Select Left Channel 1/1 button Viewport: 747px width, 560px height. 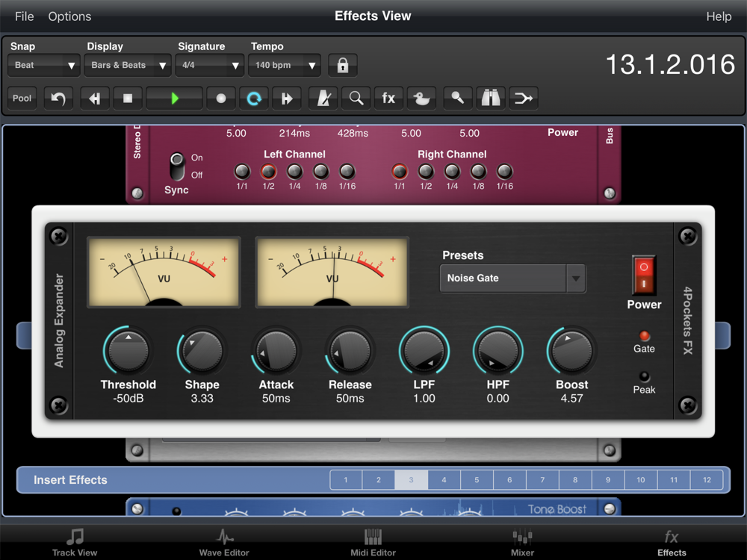point(242,171)
